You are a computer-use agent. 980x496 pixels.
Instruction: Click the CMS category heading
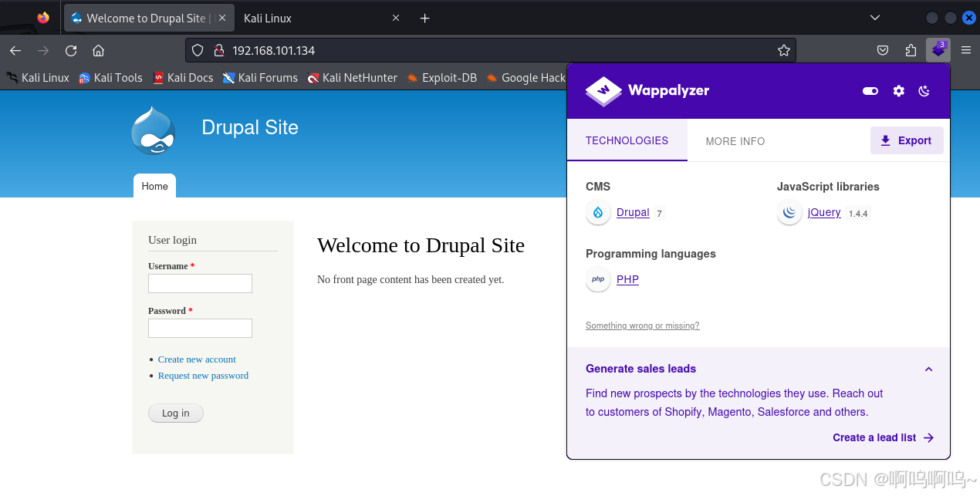598,187
